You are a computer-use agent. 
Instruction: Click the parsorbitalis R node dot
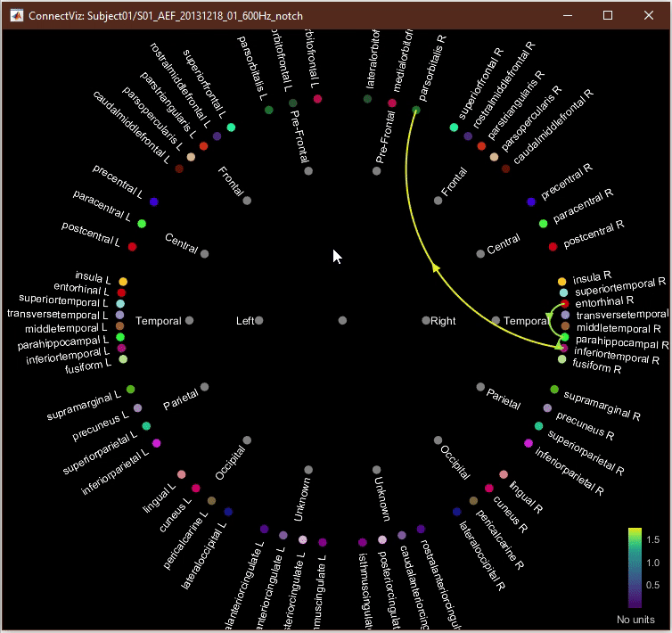pyautogui.click(x=416, y=110)
